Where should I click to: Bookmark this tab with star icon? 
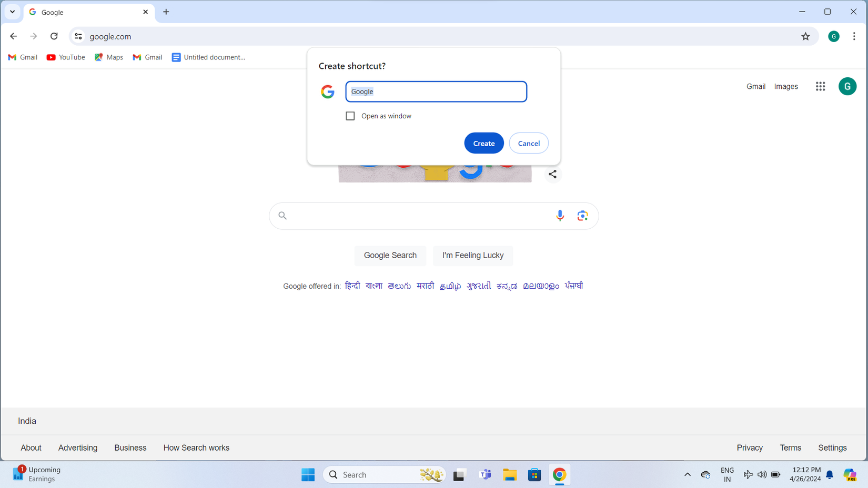pos(805,36)
